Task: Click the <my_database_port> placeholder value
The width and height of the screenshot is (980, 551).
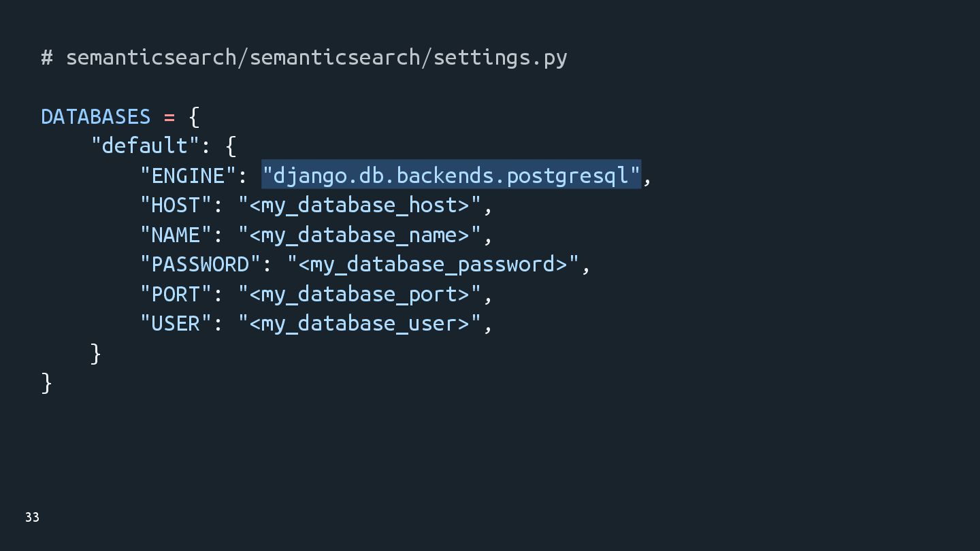Action: [359, 295]
